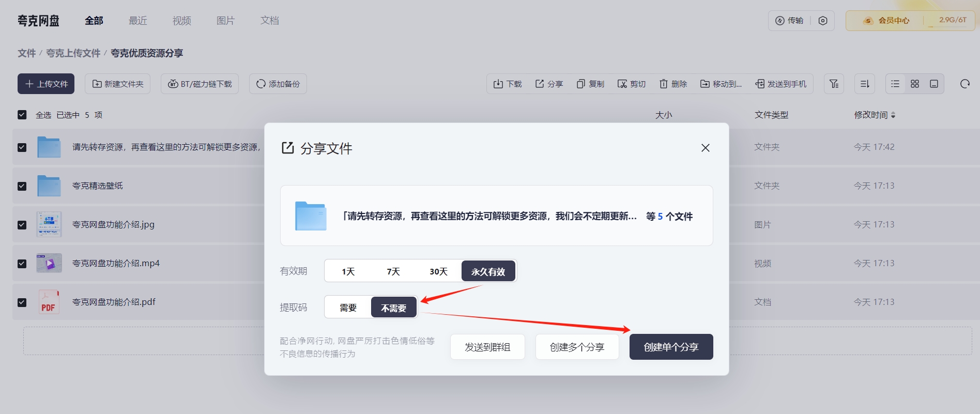980x414 pixels.
Task: Go to 文件 root in breadcrumb
Action: 27,53
